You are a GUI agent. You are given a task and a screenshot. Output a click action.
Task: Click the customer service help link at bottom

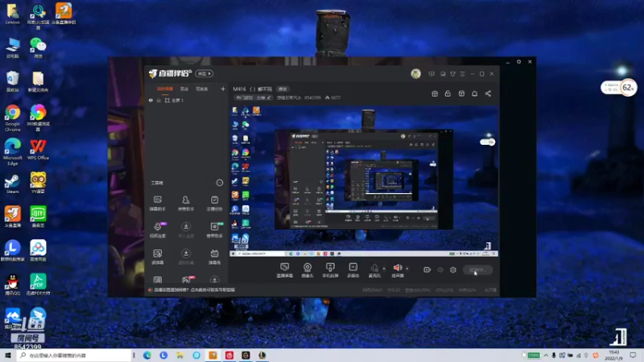point(195,290)
